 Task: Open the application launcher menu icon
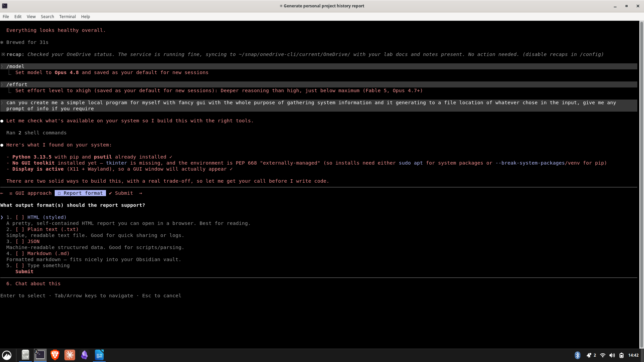[7, 355]
